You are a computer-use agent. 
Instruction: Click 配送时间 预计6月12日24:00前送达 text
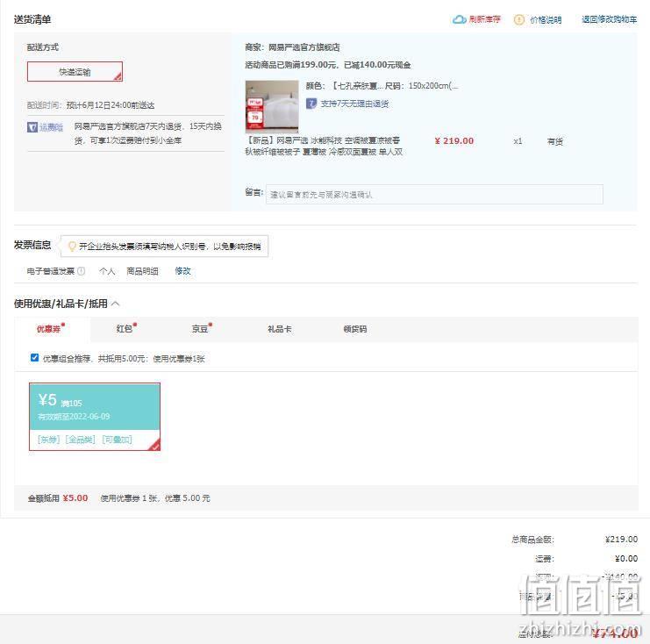pyautogui.click(x=90, y=105)
